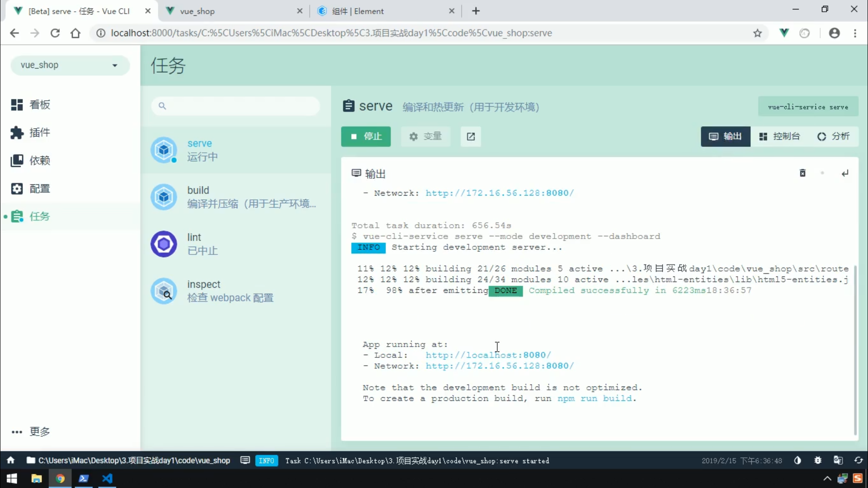Open the bottom Network 172.16.56.128:8080 link

[x=499, y=366]
